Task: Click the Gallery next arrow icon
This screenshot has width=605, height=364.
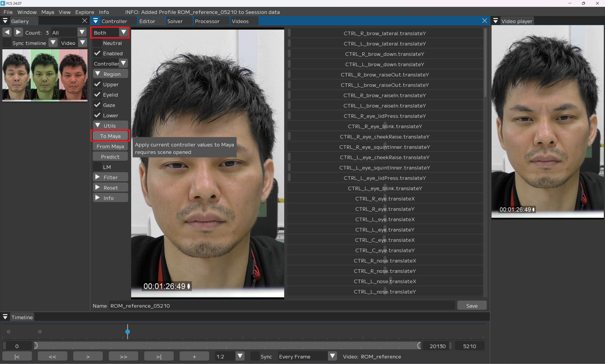Action: 18,32
